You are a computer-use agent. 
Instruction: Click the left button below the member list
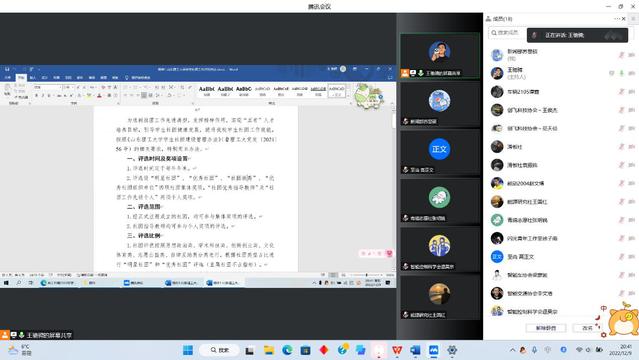click(x=546, y=328)
